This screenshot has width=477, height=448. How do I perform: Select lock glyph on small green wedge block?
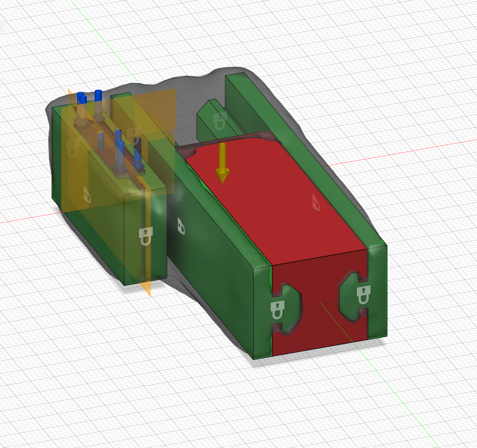coord(220,121)
